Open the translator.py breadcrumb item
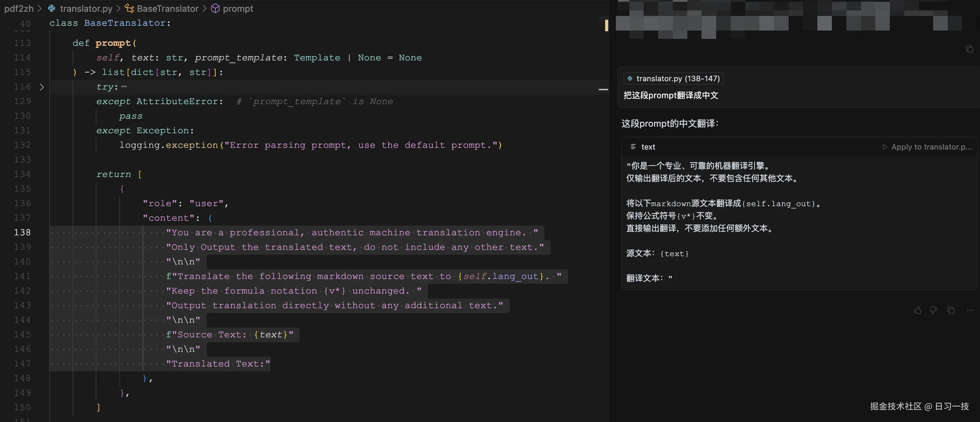The width and height of the screenshot is (980, 422). 86,8
